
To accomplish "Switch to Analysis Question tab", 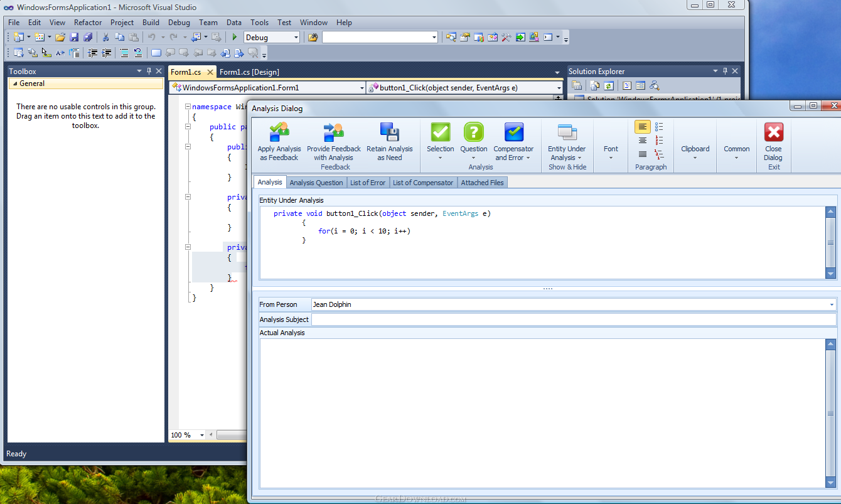I will pos(316,183).
